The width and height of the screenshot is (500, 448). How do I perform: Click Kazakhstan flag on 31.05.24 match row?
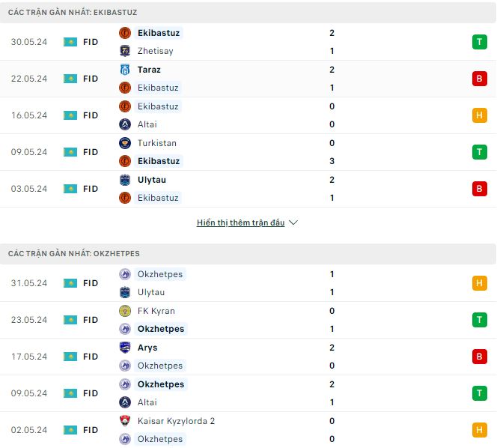coord(70,283)
